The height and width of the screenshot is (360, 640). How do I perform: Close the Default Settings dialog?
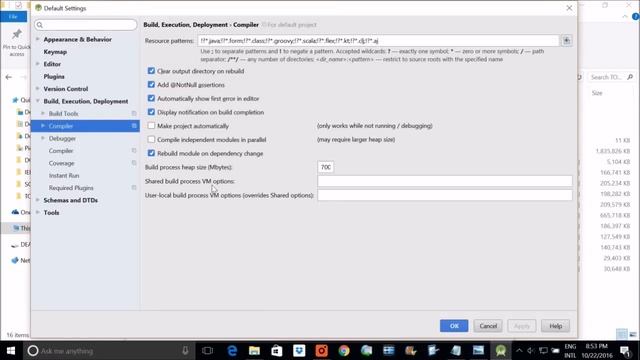click(x=569, y=8)
